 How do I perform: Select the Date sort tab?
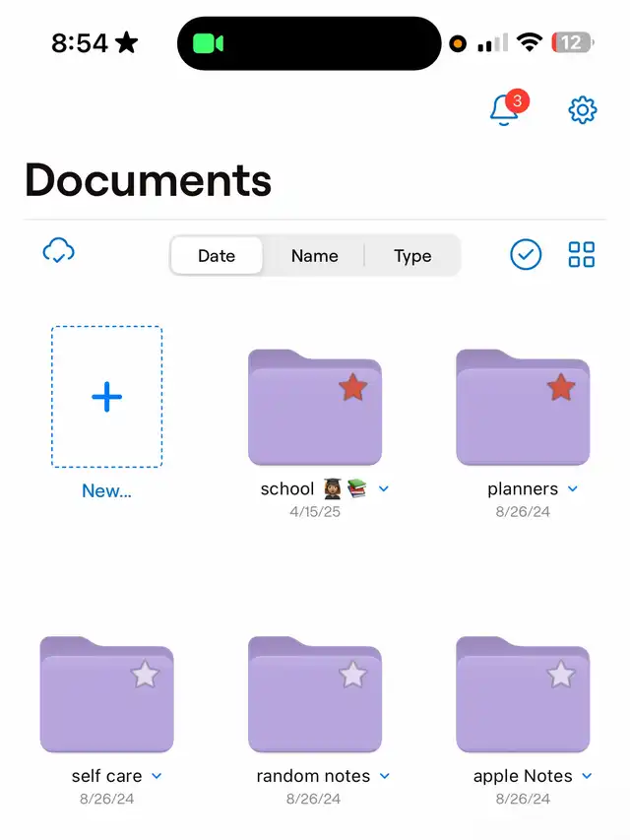pyautogui.click(x=217, y=256)
